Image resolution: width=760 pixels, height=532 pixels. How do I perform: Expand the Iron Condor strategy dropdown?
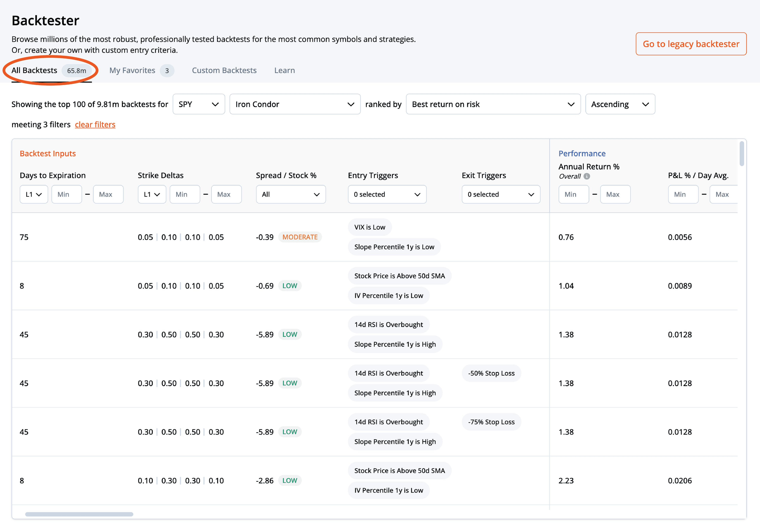click(295, 104)
